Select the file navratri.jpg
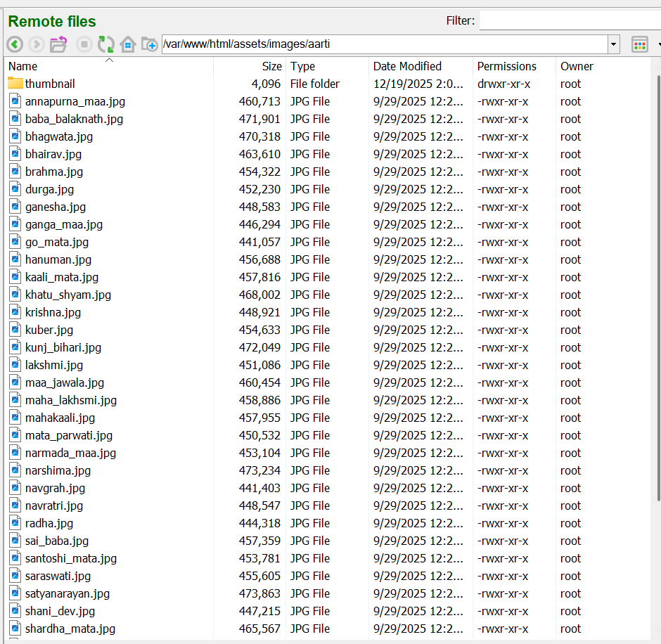 (54, 505)
